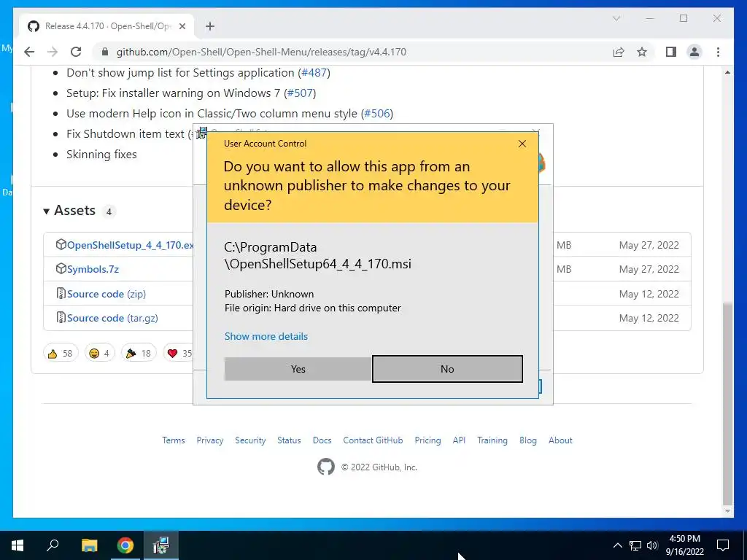Click Yes in User Account Control dialog
The height and width of the screenshot is (560, 747).
(298, 369)
